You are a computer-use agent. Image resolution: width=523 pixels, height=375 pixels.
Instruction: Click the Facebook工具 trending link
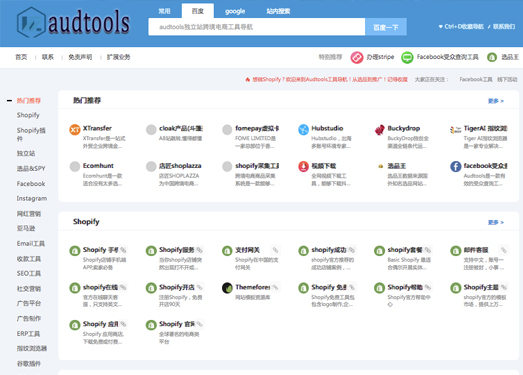476,79
